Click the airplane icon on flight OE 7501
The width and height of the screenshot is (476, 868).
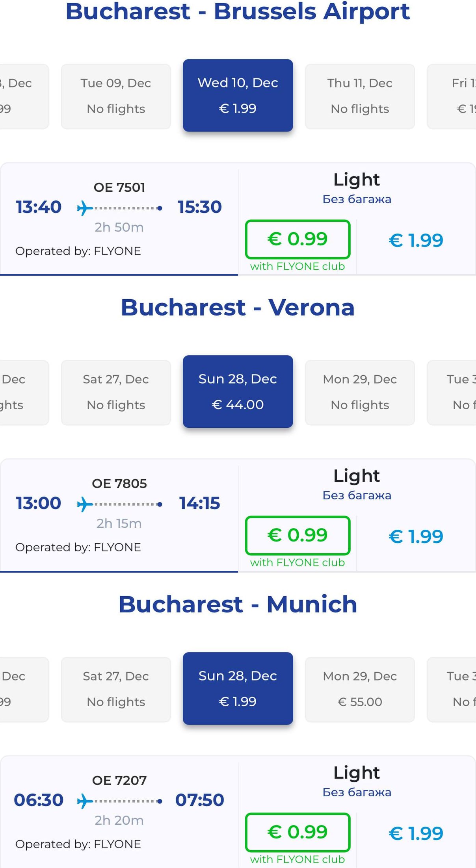[85, 208]
